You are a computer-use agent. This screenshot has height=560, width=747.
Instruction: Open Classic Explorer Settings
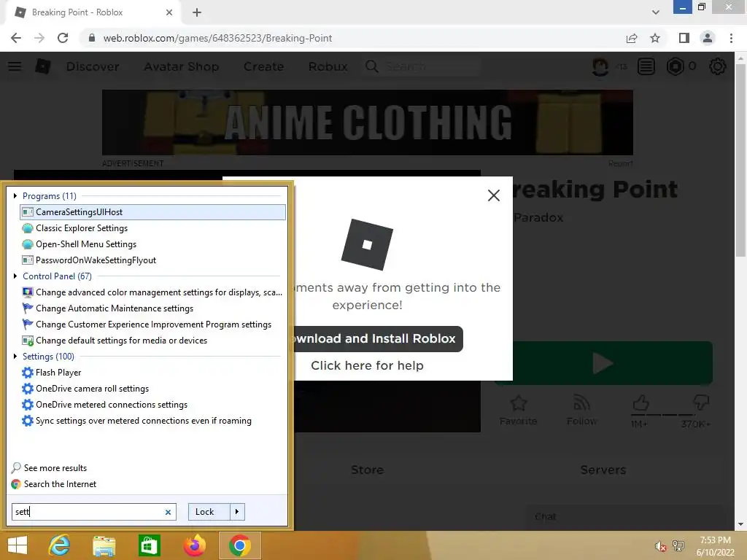[82, 228]
